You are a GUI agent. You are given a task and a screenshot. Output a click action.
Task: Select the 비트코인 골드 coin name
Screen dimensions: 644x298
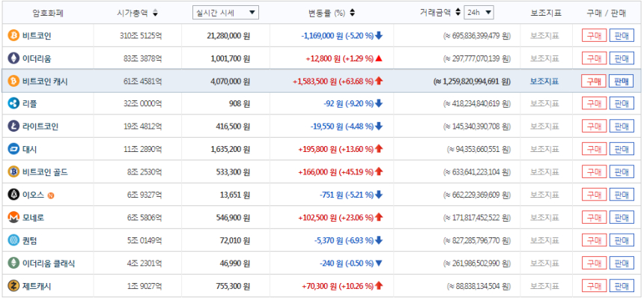tap(45, 172)
